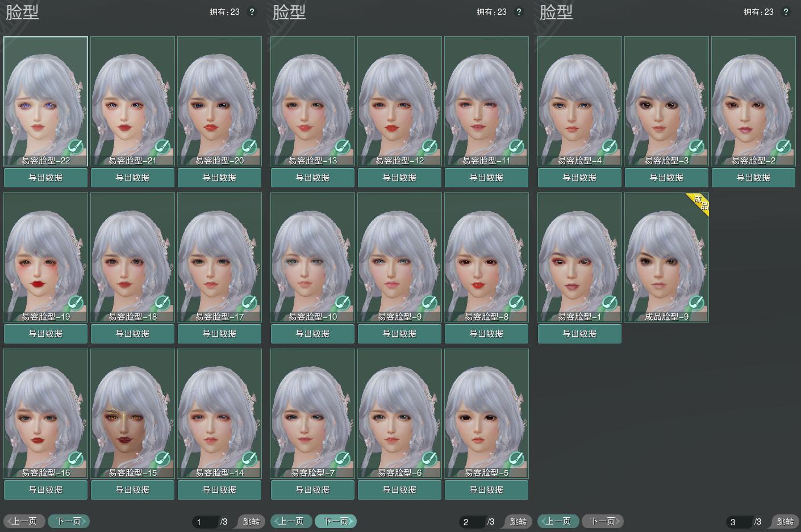Select face thumbnail 易容脸型-21
This screenshot has height=532, width=801.
pos(133,101)
